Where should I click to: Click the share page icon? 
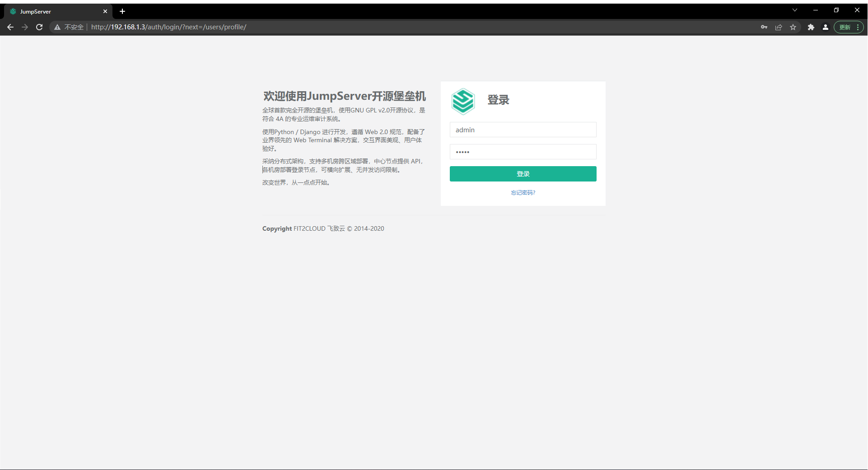[x=779, y=27]
